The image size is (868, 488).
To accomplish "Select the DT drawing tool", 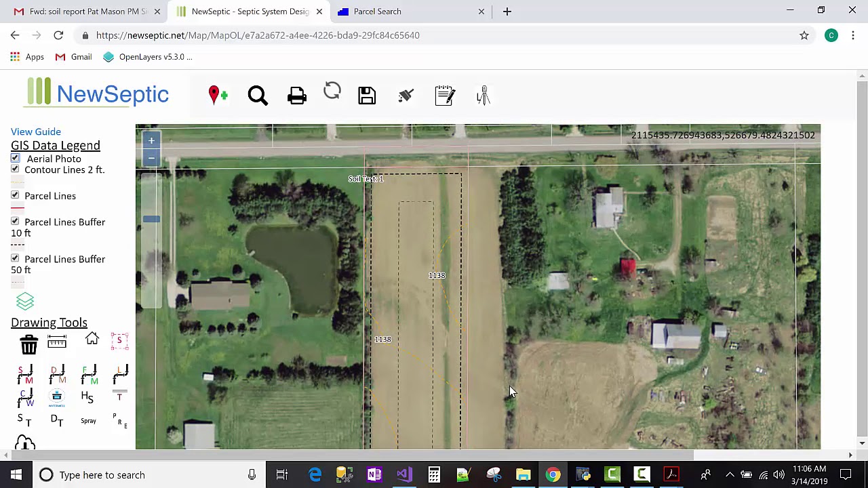I will [x=57, y=420].
